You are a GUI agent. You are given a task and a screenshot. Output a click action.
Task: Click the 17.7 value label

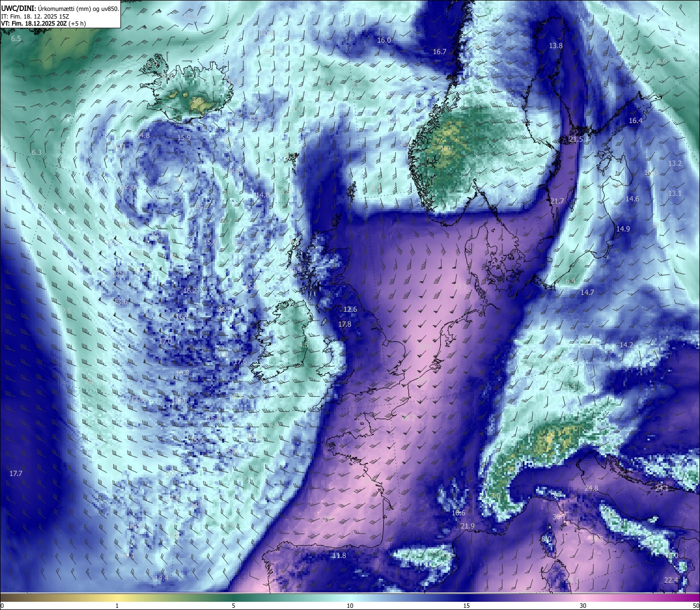point(16,473)
